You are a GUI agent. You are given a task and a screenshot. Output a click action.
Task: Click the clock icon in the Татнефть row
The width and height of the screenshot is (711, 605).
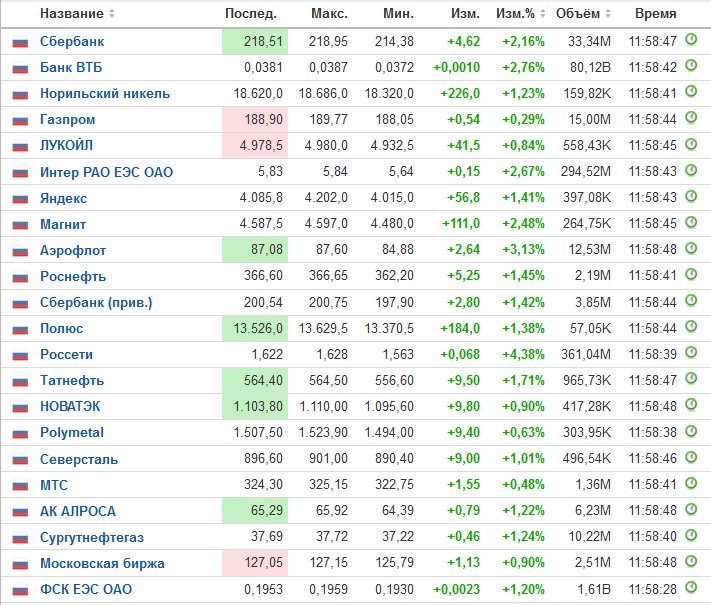pos(691,378)
